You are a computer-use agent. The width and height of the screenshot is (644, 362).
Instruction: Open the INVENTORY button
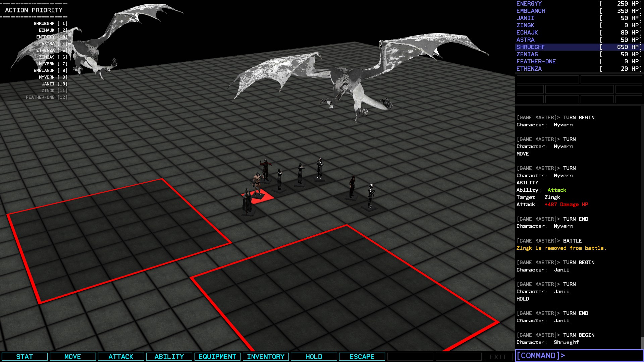tap(266, 357)
